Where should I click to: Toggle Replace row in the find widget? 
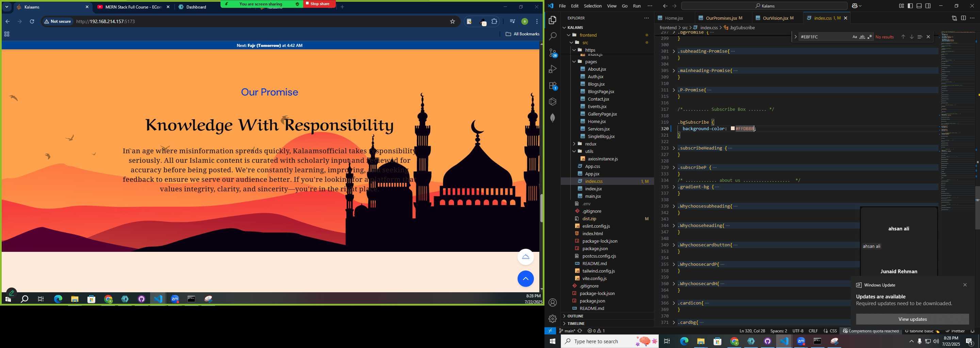[795, 37]
